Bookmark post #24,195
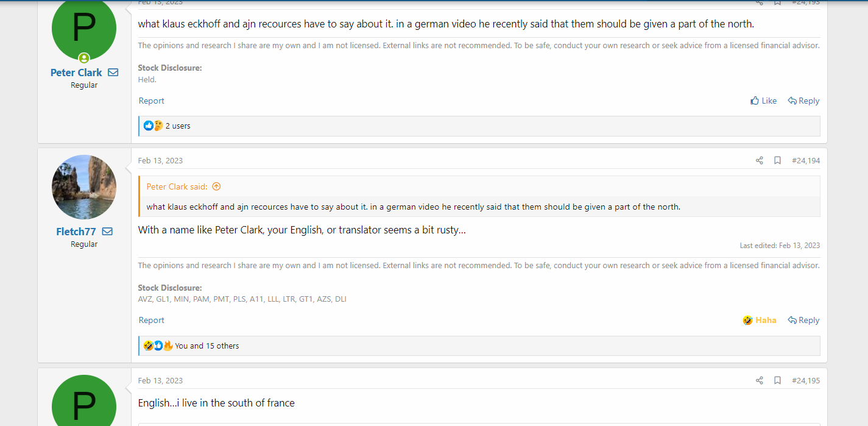Image resolution: width=868 pixels, height=426 pixels. pyautogui.click(x=777, y=380)
